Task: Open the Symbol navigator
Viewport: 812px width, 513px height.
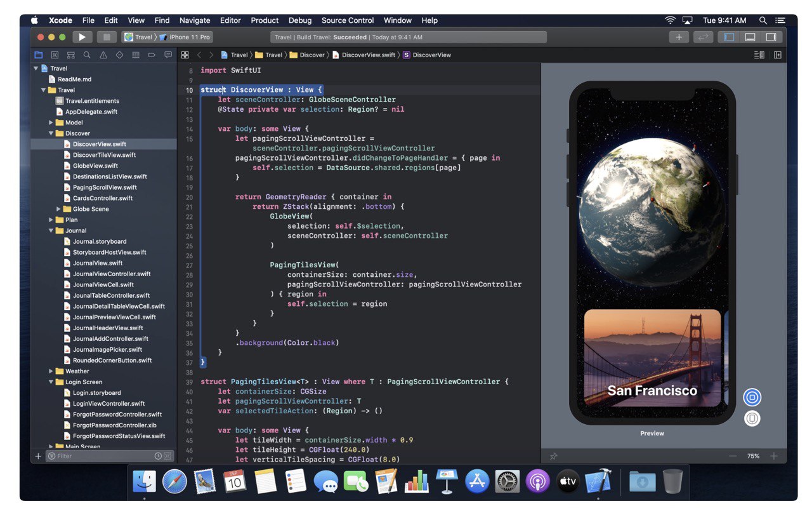Action: pyautogui.click(x=70, y=55)
